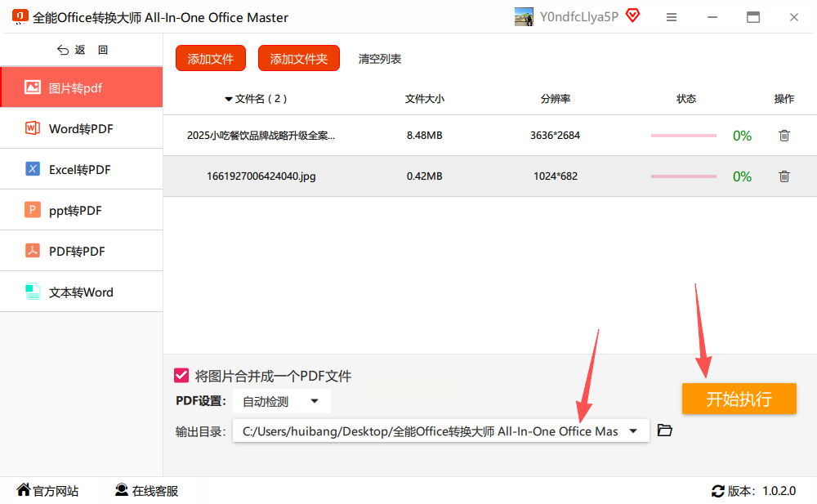Click the 0.42MB file size cell
Screen dimensions: 817x504
point(425,176)
